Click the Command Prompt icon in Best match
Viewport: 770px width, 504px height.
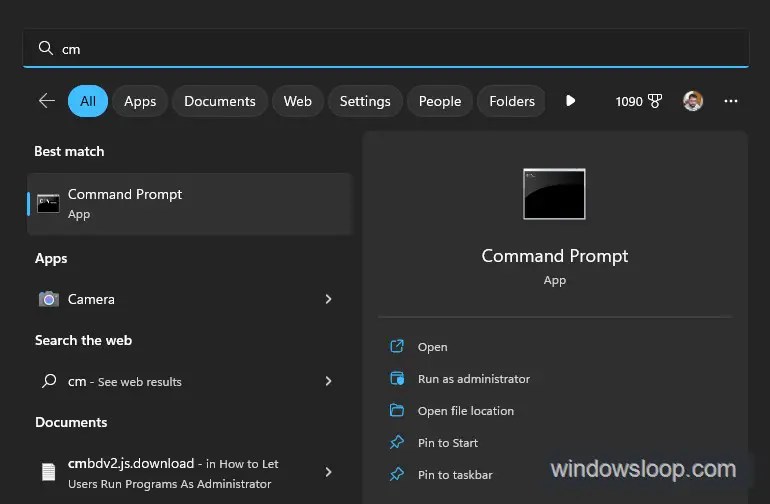48,203
